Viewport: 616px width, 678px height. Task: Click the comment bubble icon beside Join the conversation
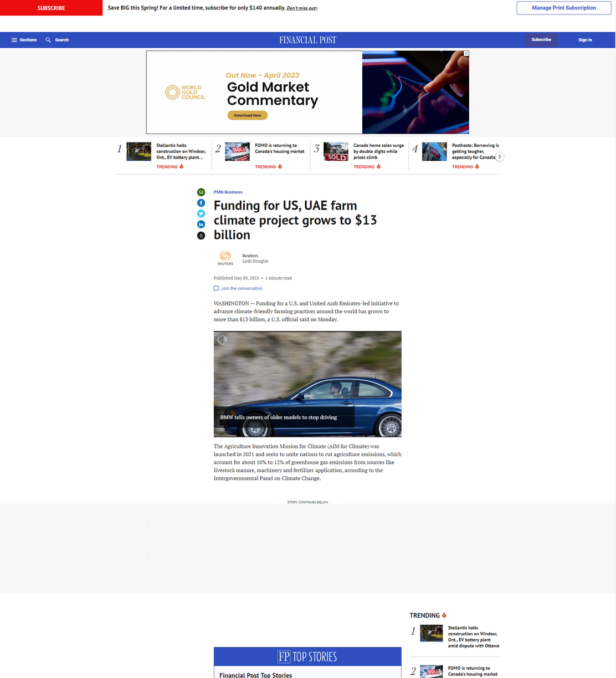[217, 288]
